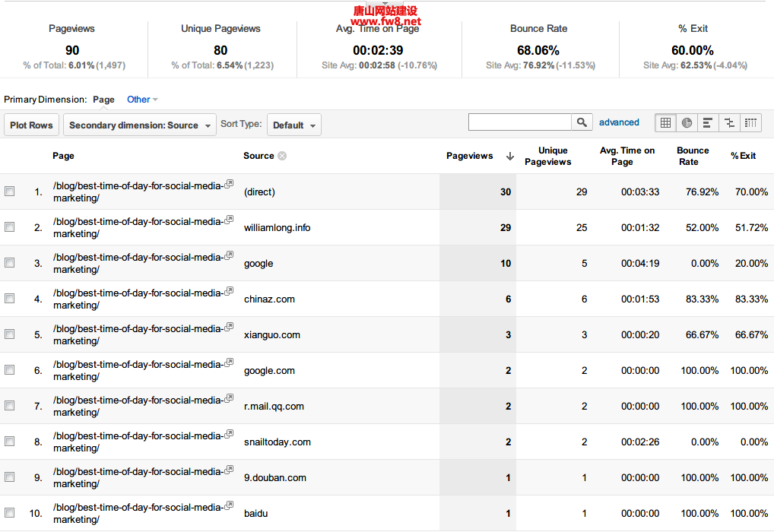Click the 60.00% Exit summary value

pyautogui.click(x=692, y=50)
